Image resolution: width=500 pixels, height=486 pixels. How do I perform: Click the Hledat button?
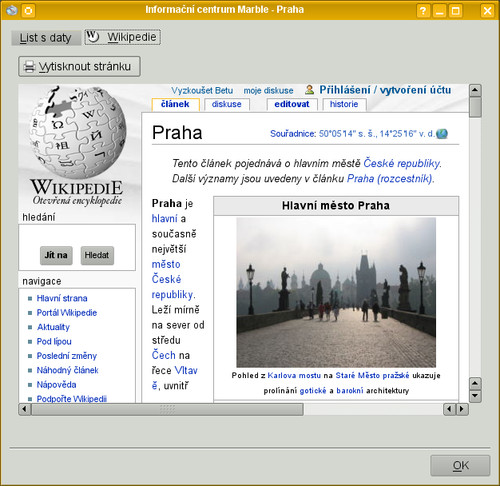(97, 255)
